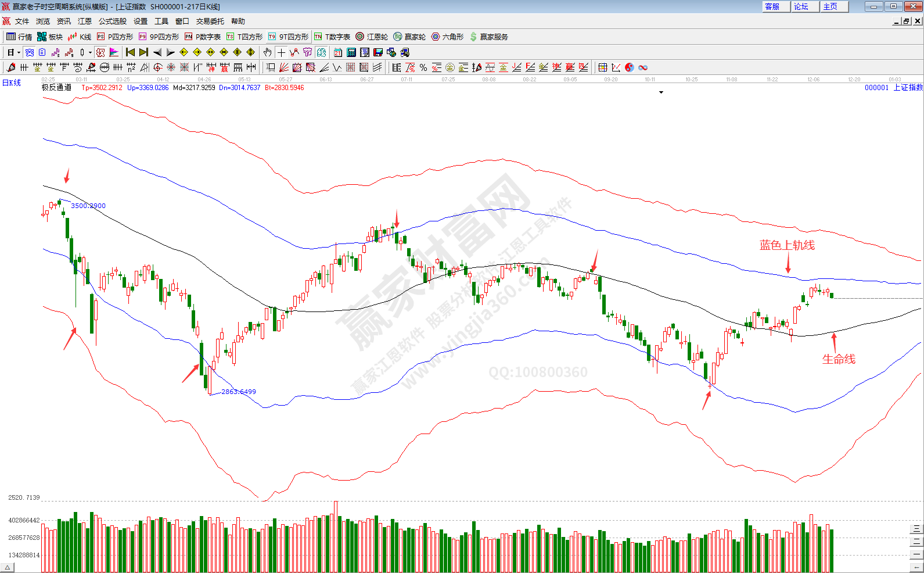The width and height of the screenshot is (924, 573).
Task: Click the calculator icon in toolbar
Action: point(351,52)
